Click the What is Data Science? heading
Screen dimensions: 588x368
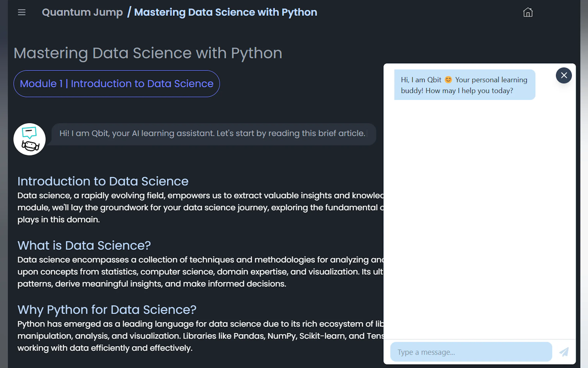pos(84,245)
